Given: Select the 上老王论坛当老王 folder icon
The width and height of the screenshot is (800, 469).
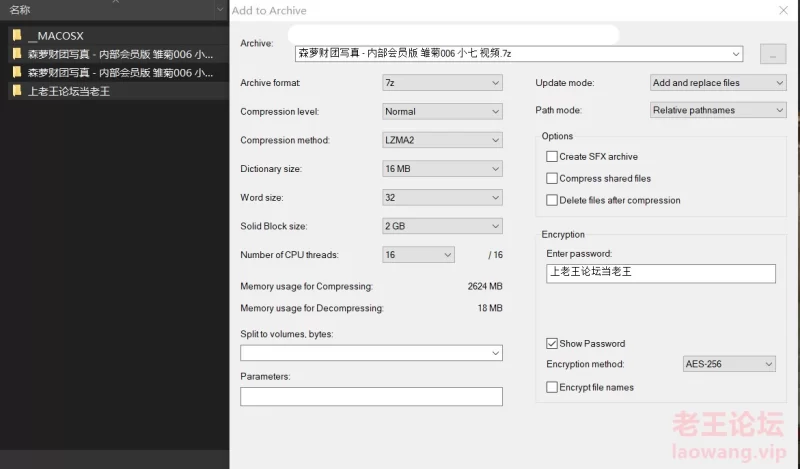Looking at the screenshot, I should coord(16,91).
